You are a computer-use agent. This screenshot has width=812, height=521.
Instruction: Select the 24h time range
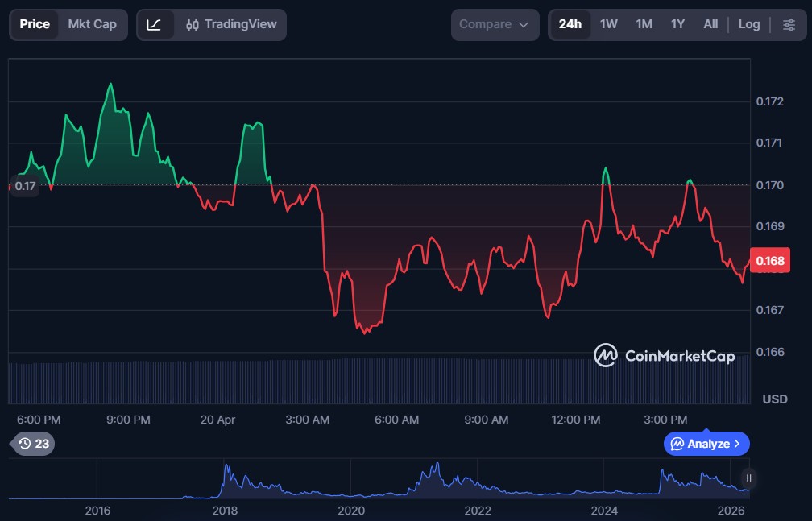pos(570,24)
